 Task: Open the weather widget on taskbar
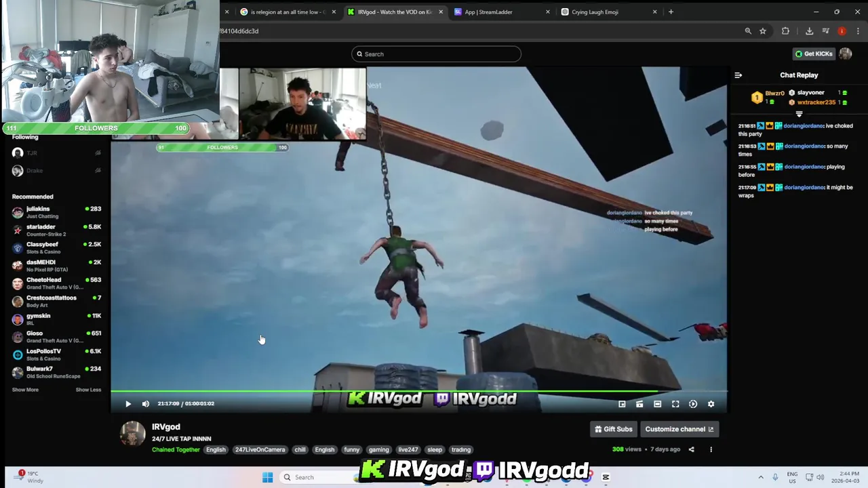pos(31,477)
